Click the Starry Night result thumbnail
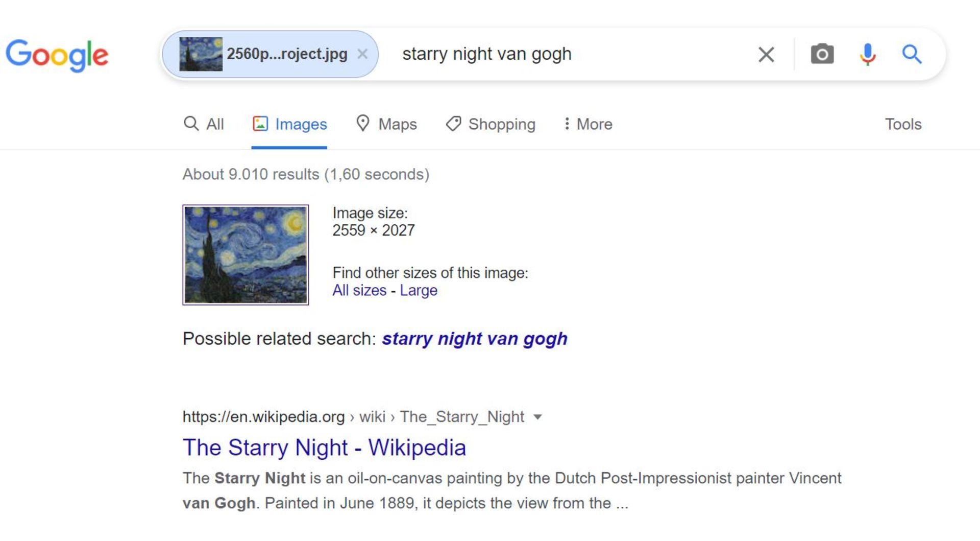 [246, 255]
